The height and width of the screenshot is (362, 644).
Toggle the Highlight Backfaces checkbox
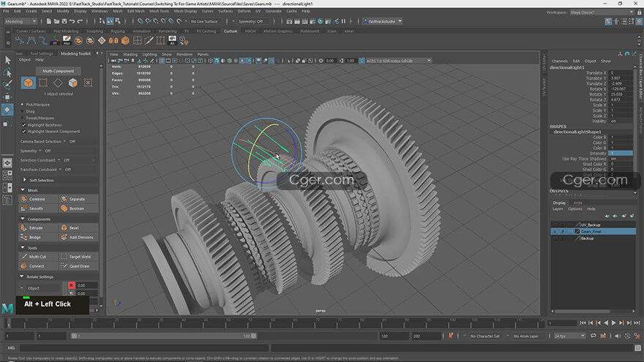tap(24, 125)
